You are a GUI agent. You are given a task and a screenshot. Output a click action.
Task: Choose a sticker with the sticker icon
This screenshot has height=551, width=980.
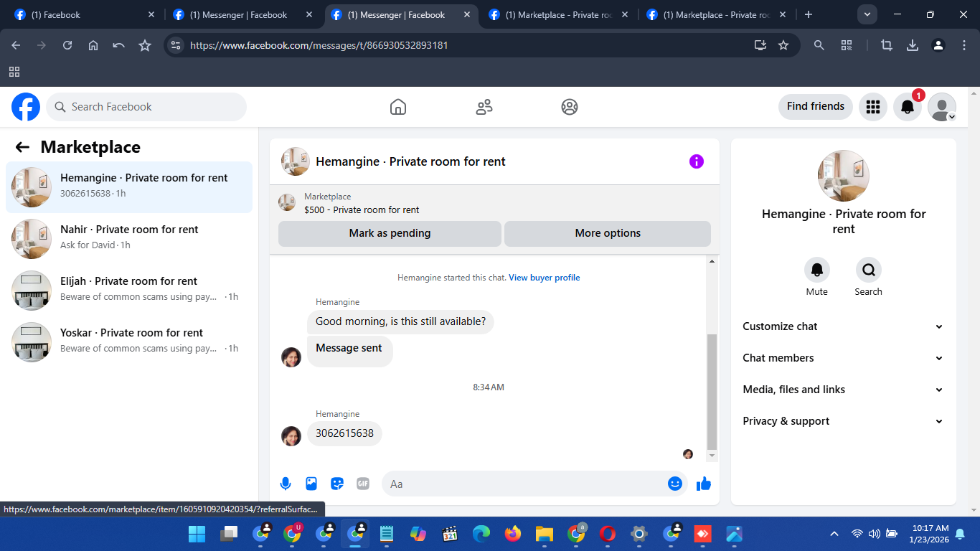tap(337, 484)
